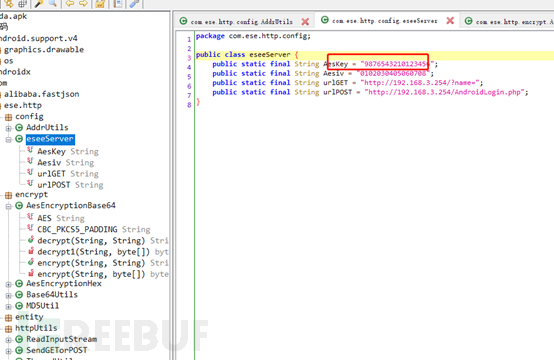Click the sync with editor toolbar icon
This screenshot has width=554, height=360.
click(x=8, y=3)
